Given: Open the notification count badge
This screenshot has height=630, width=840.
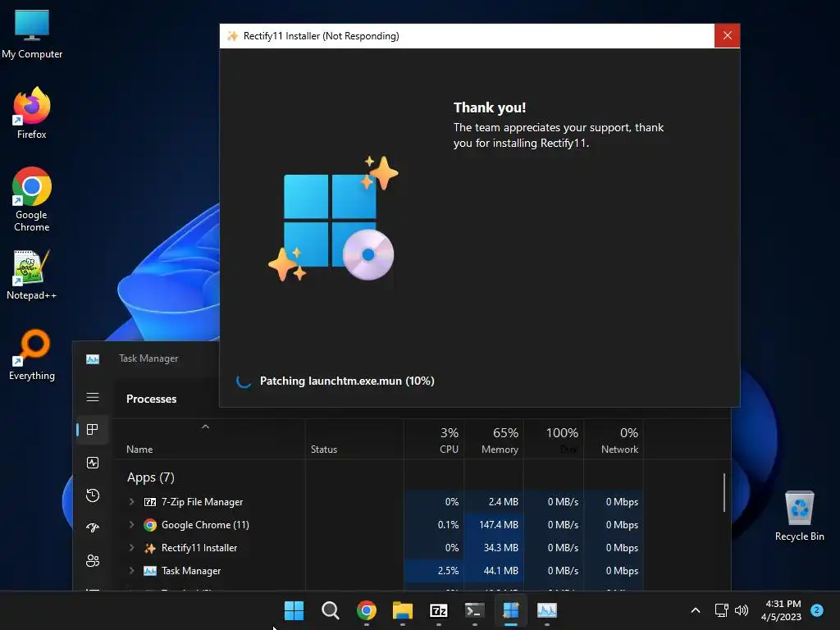Looking at the screenshot, I should [x=817, y=609].
